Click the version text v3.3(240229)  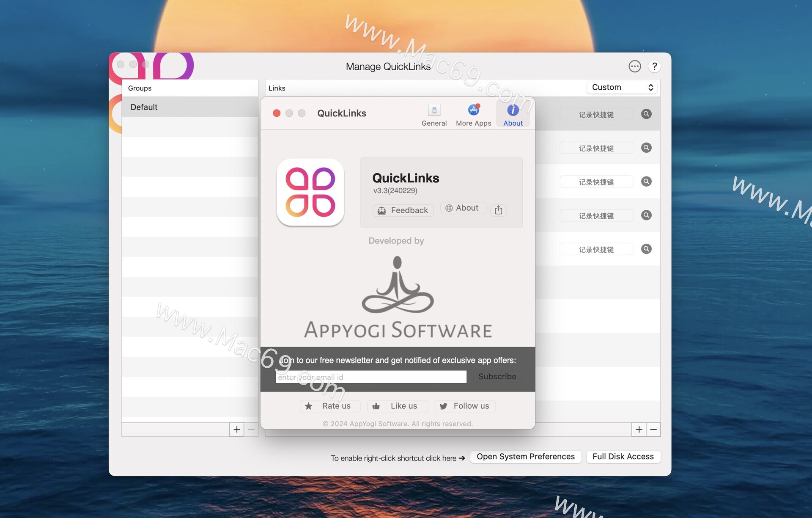point(395,190)
